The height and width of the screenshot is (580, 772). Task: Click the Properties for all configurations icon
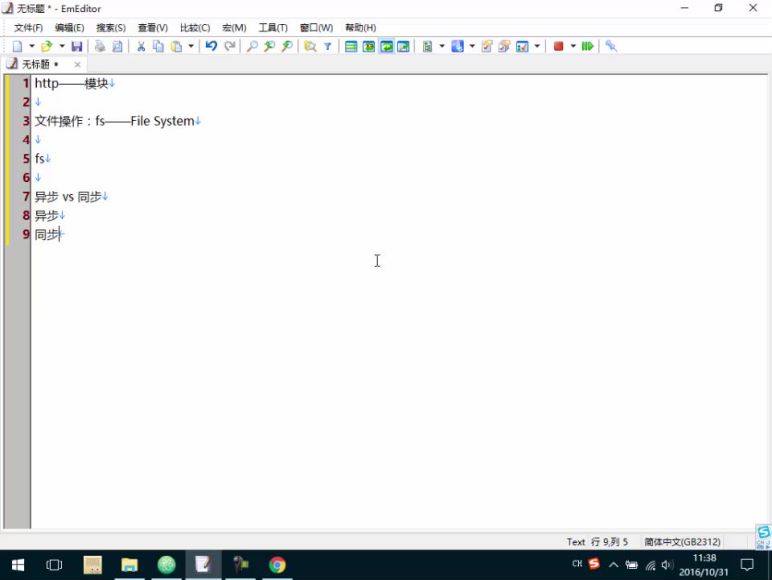point(504,46)
